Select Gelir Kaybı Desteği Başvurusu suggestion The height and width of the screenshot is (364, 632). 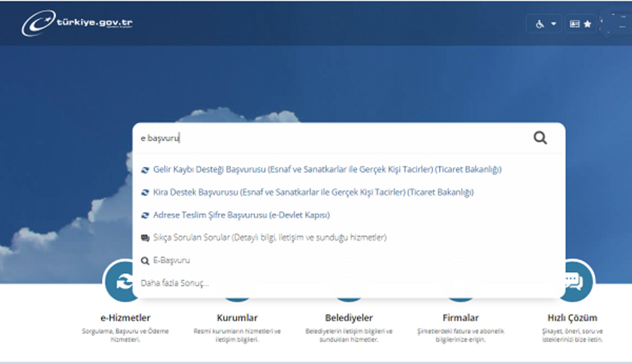[327, 169]
